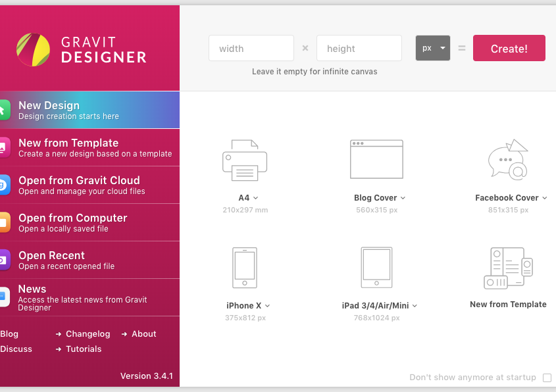Choose New from Template in sidebar

click(89, 147)
